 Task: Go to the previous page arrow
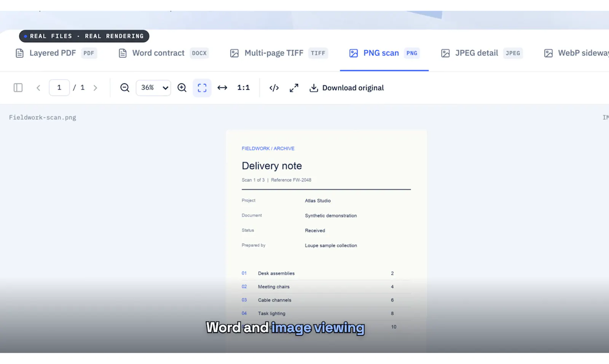click(38, 88)
